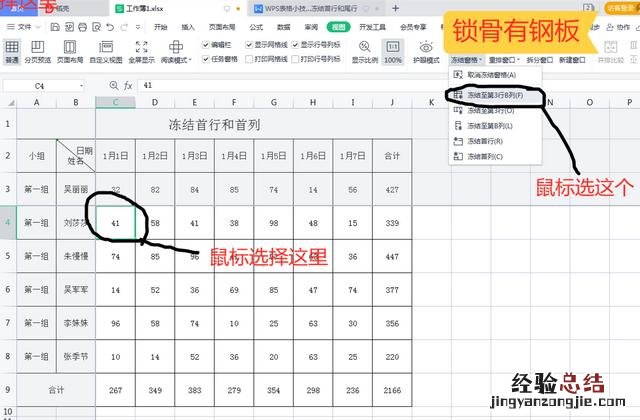
Task: Select the cell containing 吴军军
Action: point(76,290)
